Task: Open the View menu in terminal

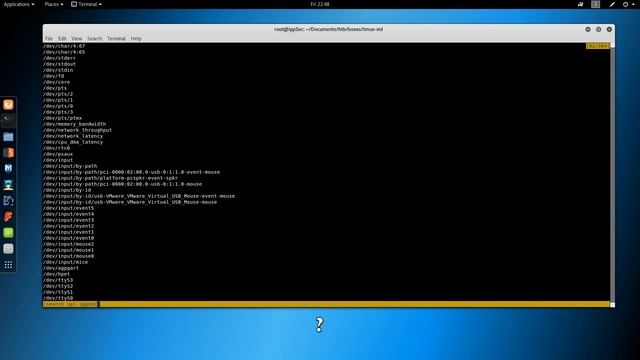Action: [77, 38]
